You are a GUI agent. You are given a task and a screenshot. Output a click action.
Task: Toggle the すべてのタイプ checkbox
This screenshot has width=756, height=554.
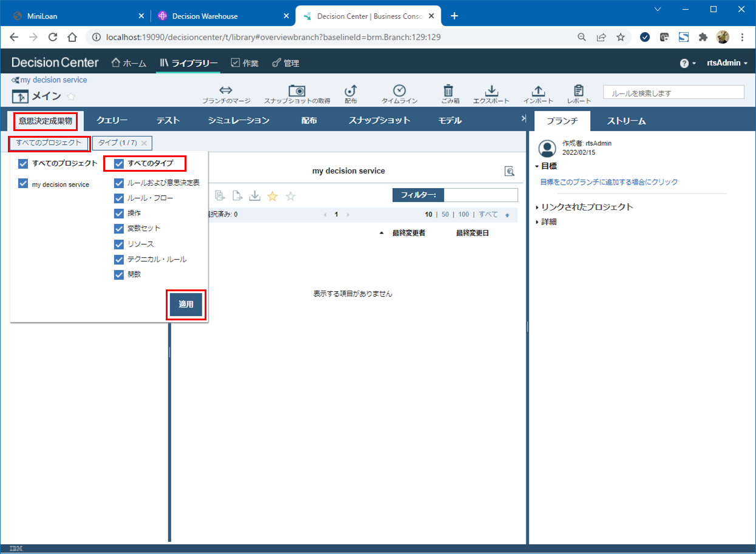point(119,163)
